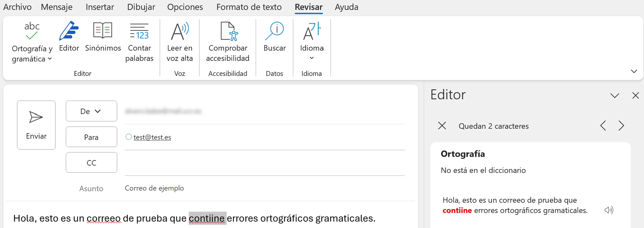
Task: Click Contar palabras word count
Action: click(139, 42)
